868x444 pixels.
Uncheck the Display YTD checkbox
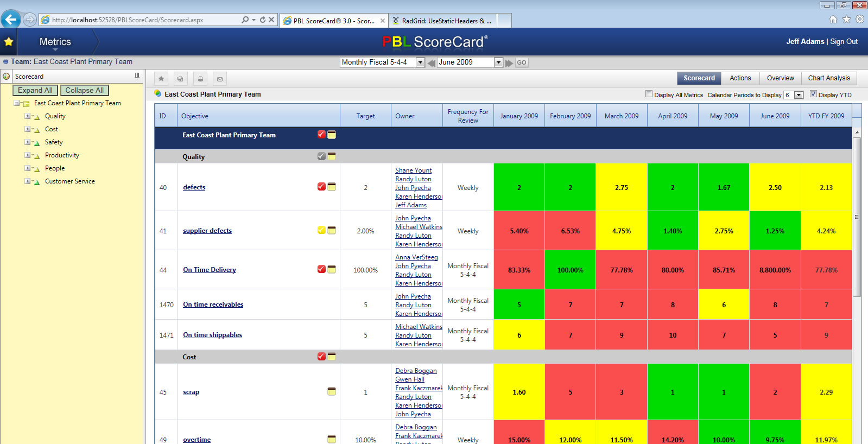click(x=813, y=94)
